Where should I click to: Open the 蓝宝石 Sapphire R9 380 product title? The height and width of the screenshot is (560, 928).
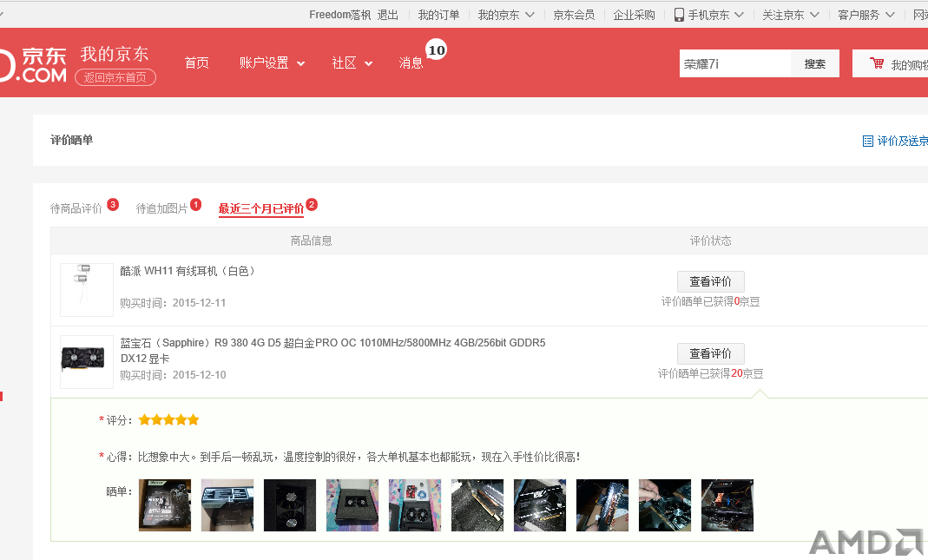click(332, 351)
